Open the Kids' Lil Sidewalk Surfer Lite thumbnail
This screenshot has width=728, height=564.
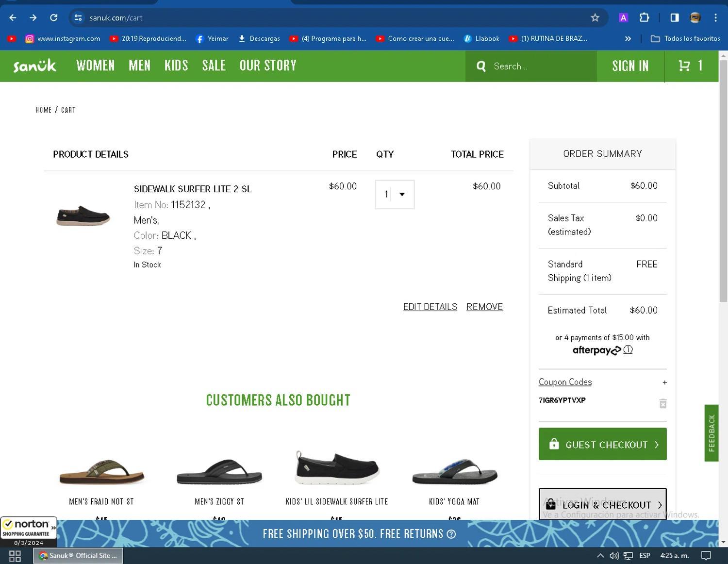click(337, 468)
